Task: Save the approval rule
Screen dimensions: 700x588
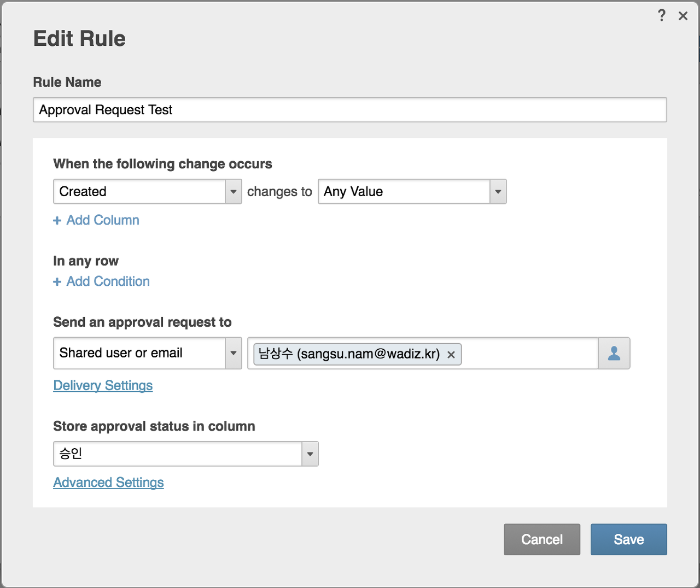Action: tap(628, 539)
